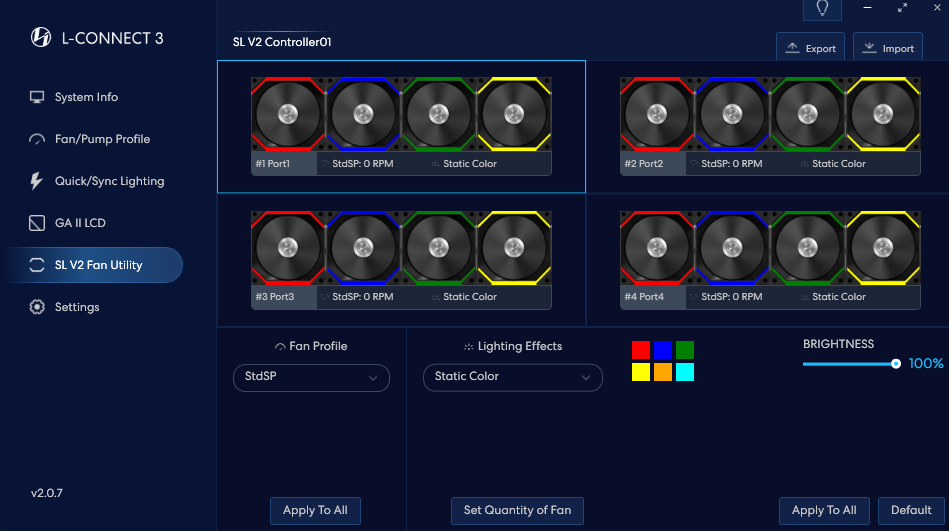Click the brightness slider handle
949x531 pixels.
pos(896,364)
